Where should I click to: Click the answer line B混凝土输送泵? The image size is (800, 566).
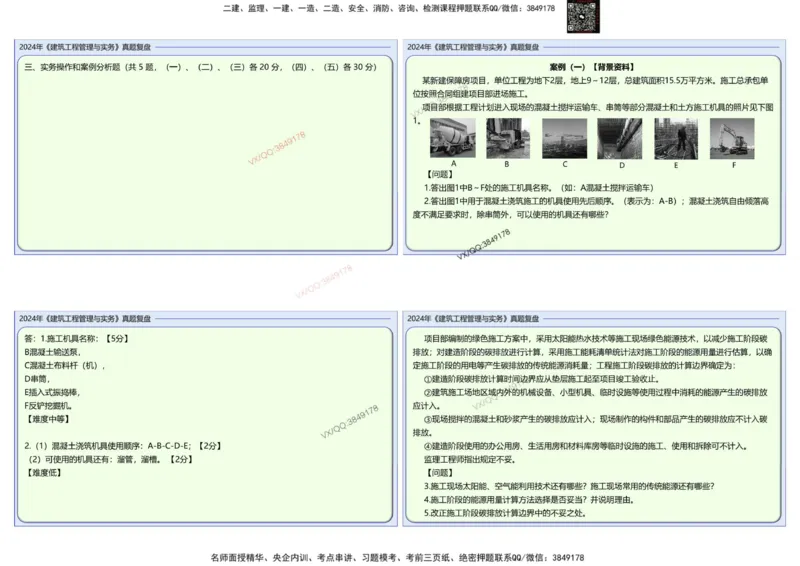coord(53,352)
